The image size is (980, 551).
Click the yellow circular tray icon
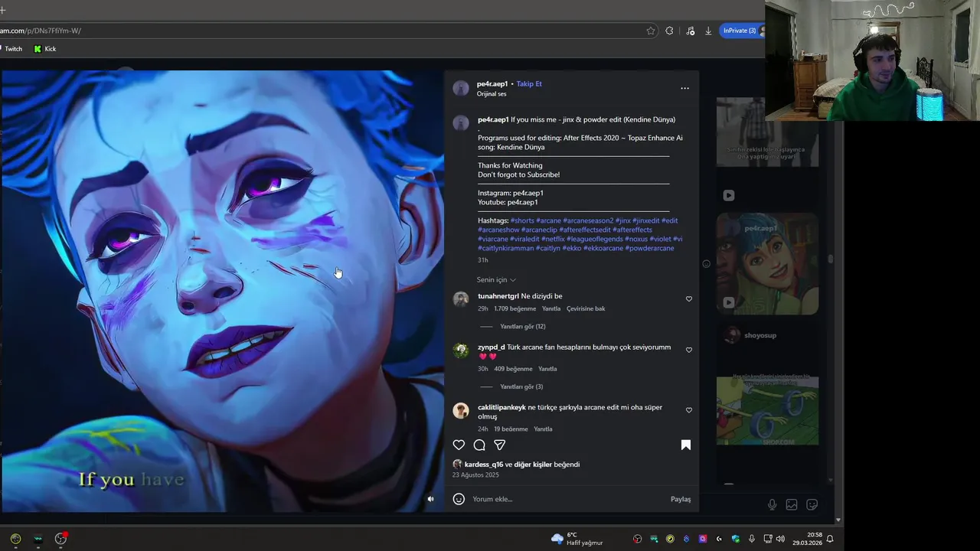[670, 539]
